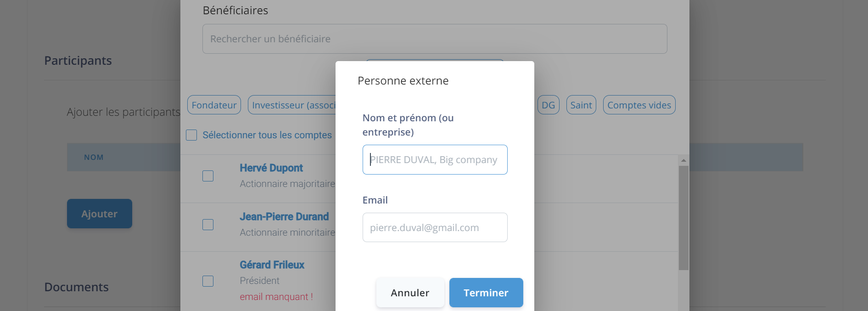Screen dimensions: 868x311
Task: Click the 'NOM' column header
Action: coord(94,157)
